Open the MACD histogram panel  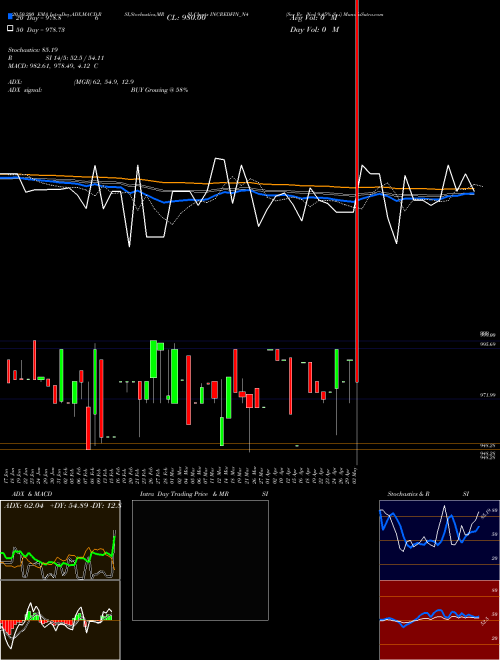60,620
